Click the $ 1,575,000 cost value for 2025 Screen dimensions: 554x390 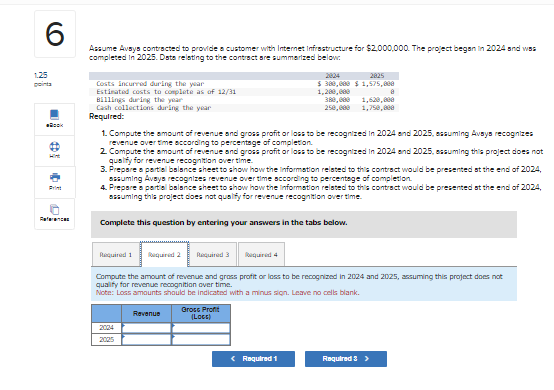point(375,84)
